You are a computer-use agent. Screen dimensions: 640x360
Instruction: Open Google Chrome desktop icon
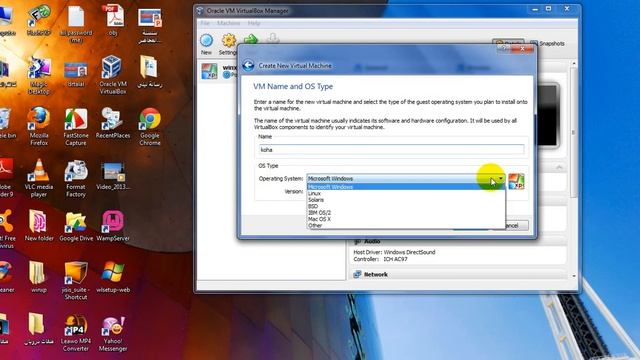[150, 119]
